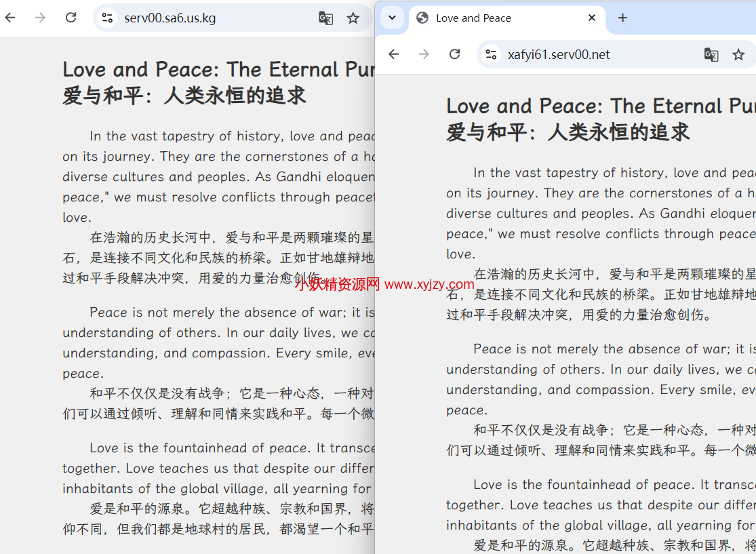Click '和平不仅仅是没有战争' paragraph in left window
The image size is (756, 554).
click(218, 403)
